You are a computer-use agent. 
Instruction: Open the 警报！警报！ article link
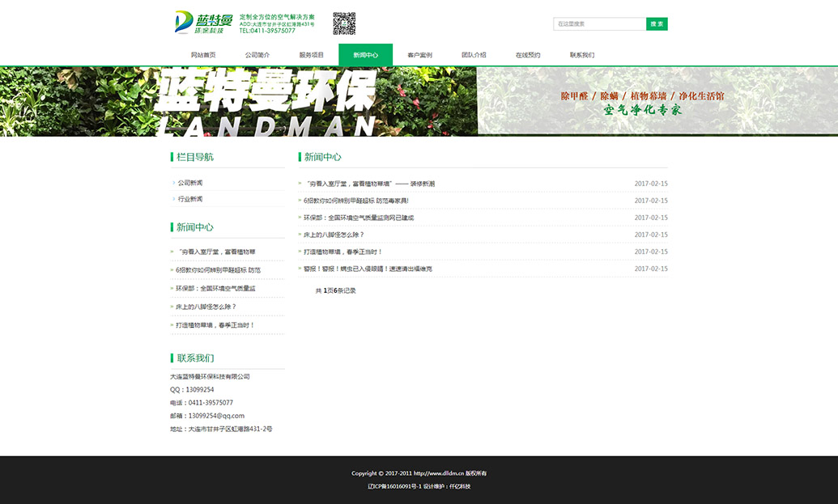coord(368,269)
